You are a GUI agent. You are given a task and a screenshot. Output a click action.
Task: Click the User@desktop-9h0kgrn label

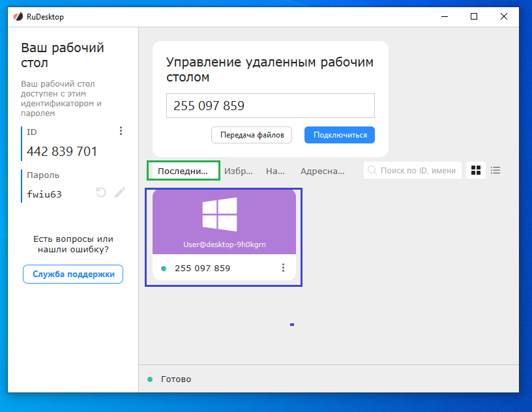[x=224, y=244]
